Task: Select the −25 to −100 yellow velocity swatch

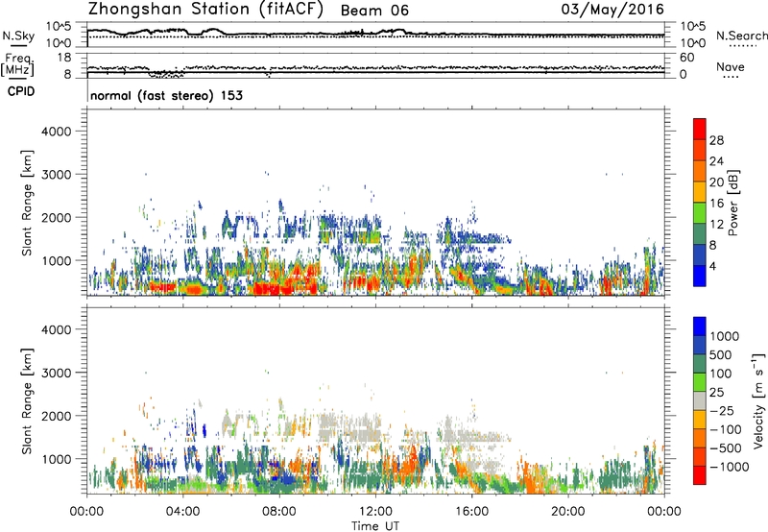Action: pos(700,420)
